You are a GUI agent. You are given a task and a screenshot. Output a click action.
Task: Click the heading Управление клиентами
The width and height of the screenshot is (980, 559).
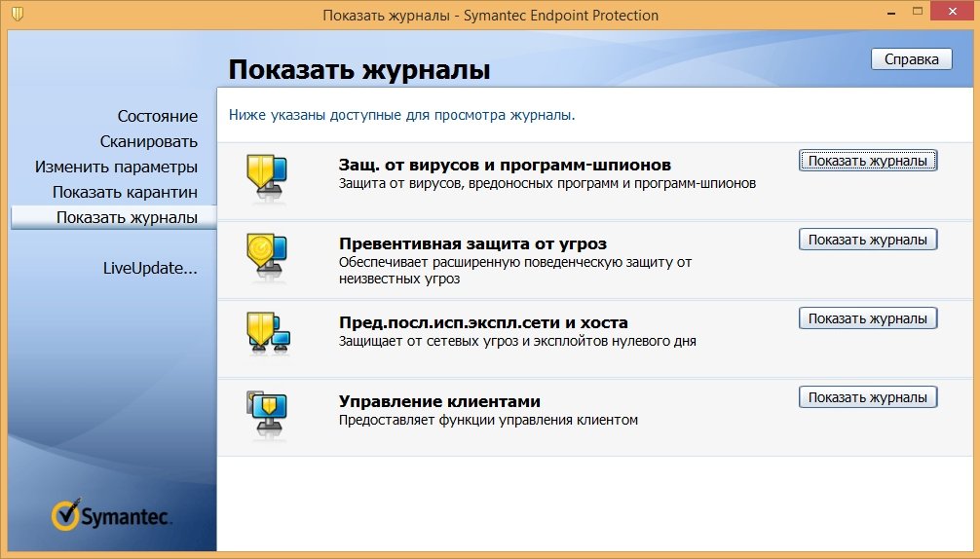(439, 401)
